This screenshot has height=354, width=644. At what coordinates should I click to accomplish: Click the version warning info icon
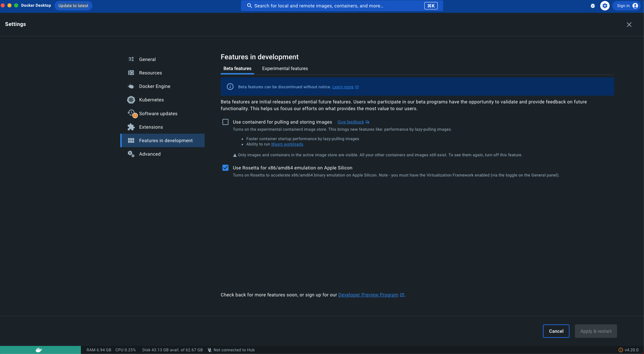click(x=621, y=350)
